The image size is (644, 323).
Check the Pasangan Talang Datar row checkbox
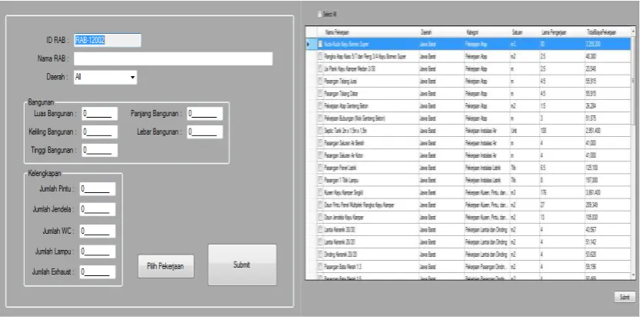pyautogui.click(x=321, y=94)
